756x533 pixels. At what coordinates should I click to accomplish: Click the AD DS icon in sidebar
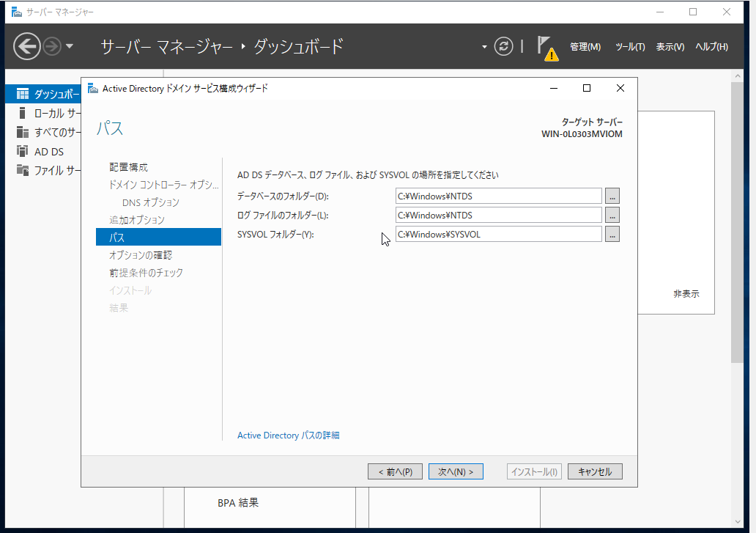(x=22, y=151)
